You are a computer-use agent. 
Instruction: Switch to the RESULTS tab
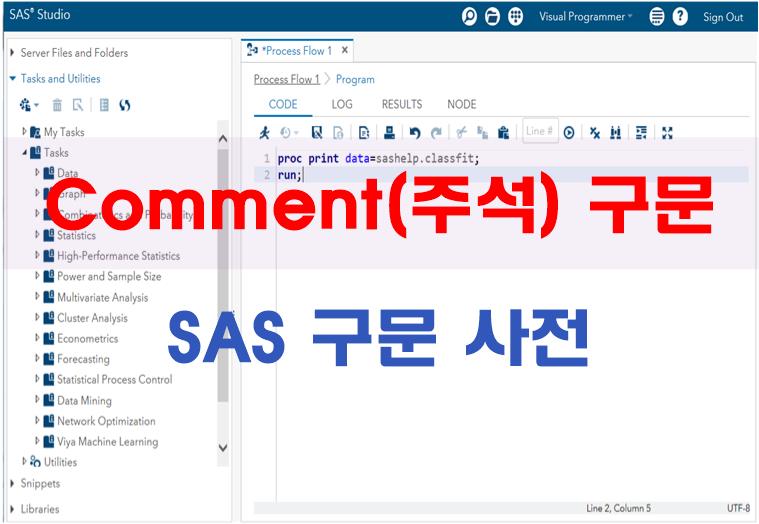tap(402, 104)
